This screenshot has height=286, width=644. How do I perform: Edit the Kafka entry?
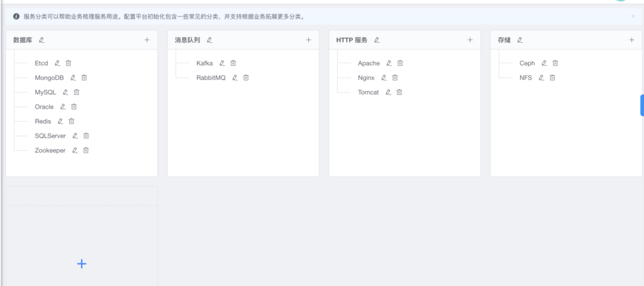coord(222,63)
